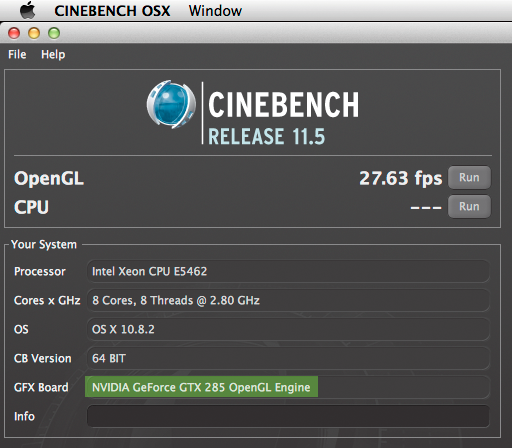Minimize the window using the yellow button
The image size is (512, 448).
tap(34, 33)
